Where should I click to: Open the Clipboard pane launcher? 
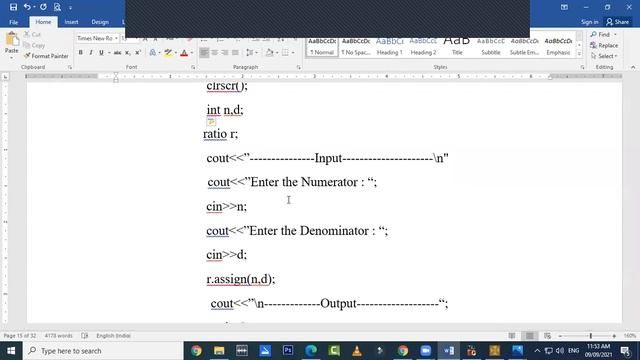click(70, 67)
